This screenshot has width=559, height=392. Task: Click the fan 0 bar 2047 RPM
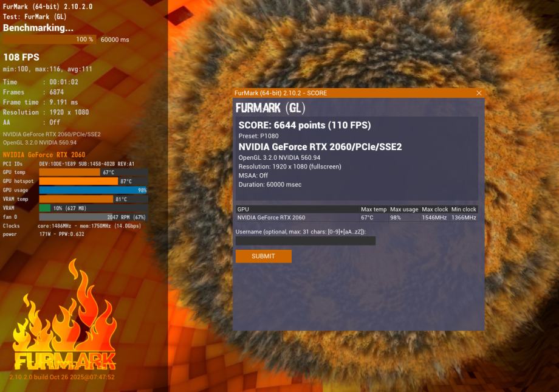[x=94, y=217]
